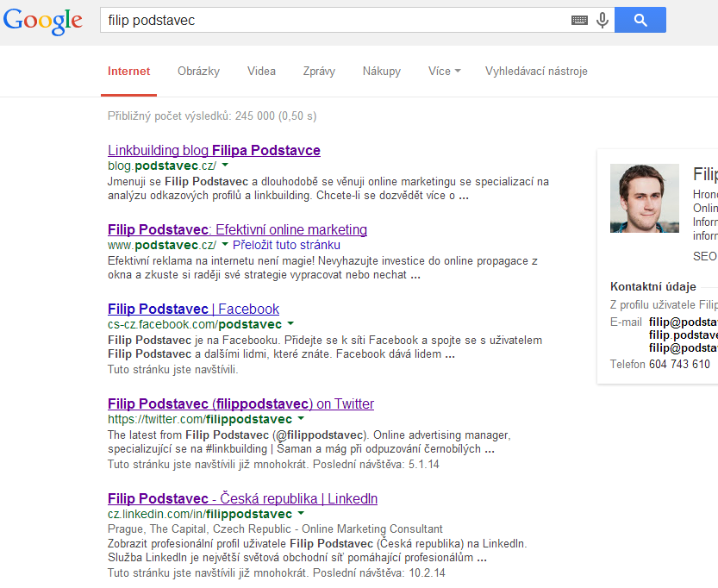Open Filip Podstavec Facebook result
The image size is (718, 588).
click(193, 310)
